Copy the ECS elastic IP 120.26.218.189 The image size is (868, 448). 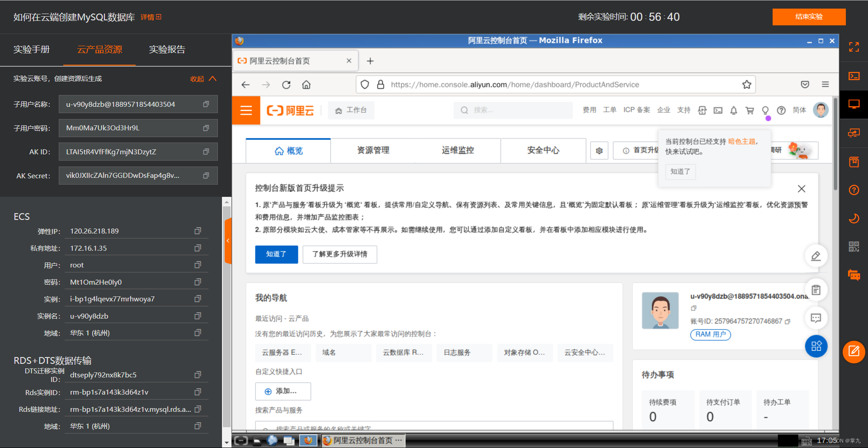click(x=198, y=231)
